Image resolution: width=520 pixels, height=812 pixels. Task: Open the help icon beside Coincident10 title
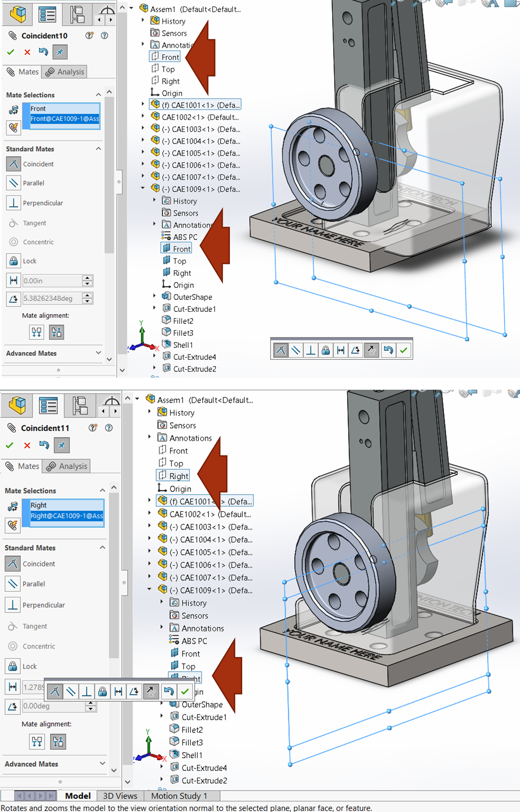tap(105, 36)
